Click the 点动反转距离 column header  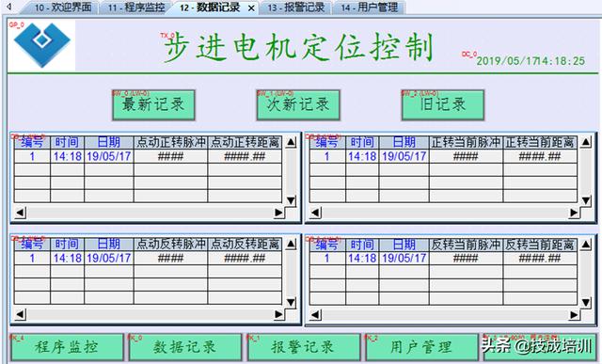point(245,245)
